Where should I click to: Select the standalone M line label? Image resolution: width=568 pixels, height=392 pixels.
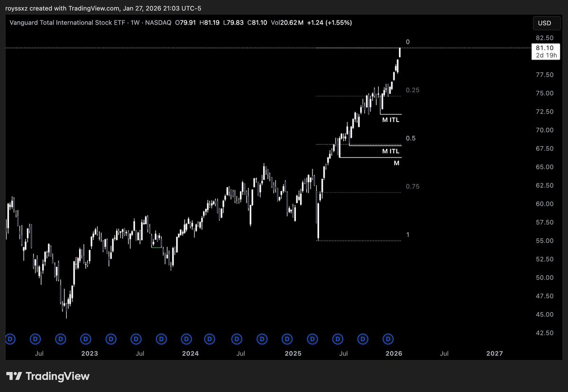(x=397, y=163)
